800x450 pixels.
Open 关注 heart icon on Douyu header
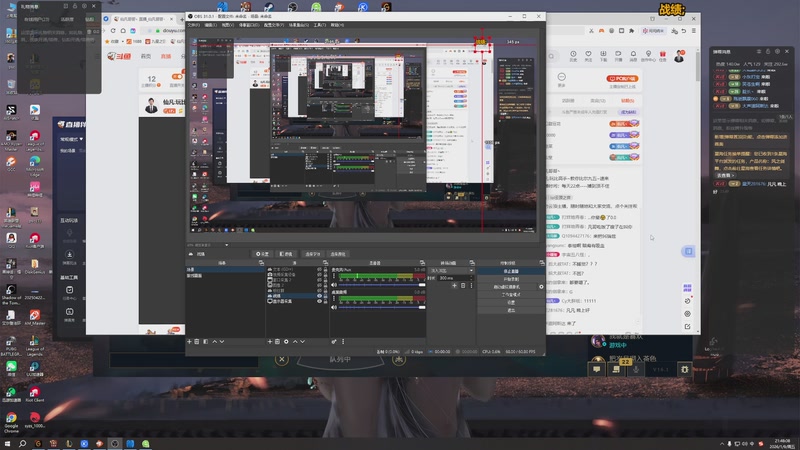click(588, 54)
